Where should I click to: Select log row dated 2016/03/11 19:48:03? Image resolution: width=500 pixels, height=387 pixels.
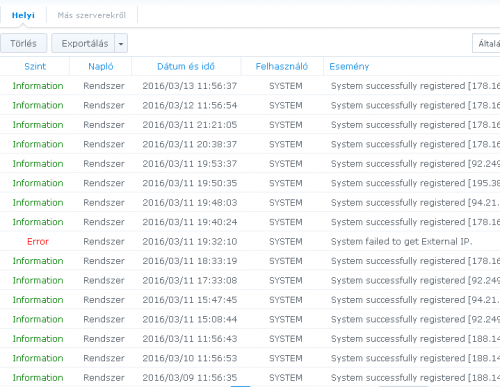tap(250, 202)
